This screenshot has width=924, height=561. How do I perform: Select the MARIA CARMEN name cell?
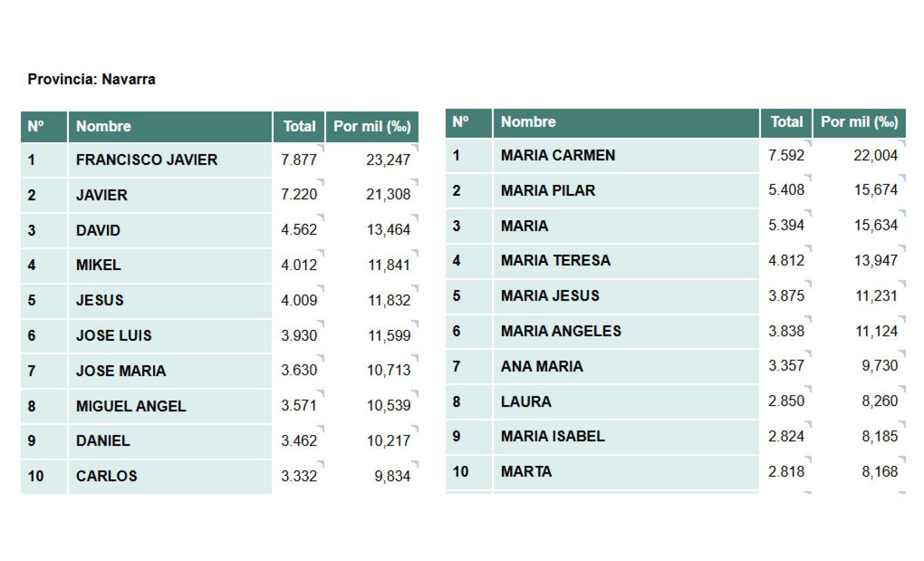pos(558,155)
